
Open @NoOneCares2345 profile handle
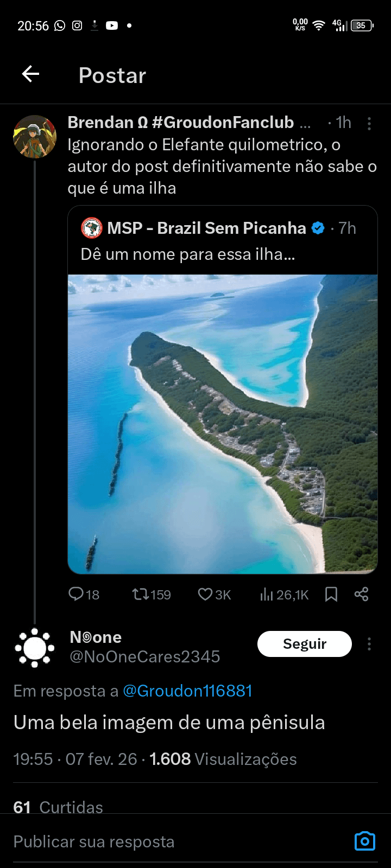tap(145, 656)
